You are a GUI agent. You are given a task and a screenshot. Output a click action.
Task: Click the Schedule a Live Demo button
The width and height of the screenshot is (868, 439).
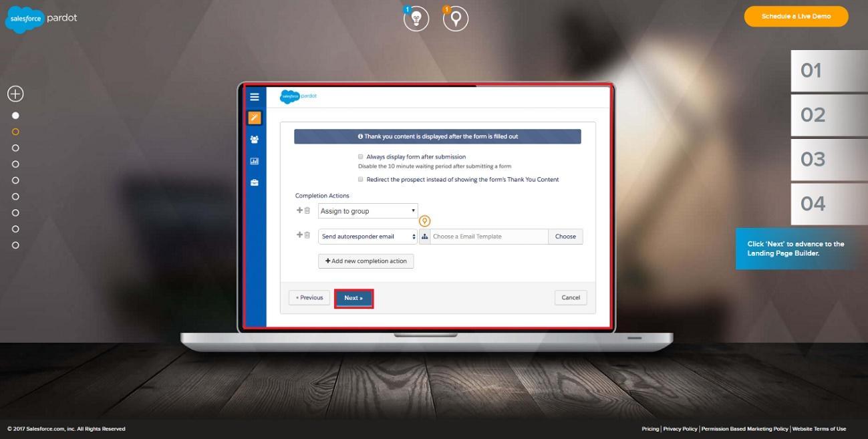coord(796,17)
